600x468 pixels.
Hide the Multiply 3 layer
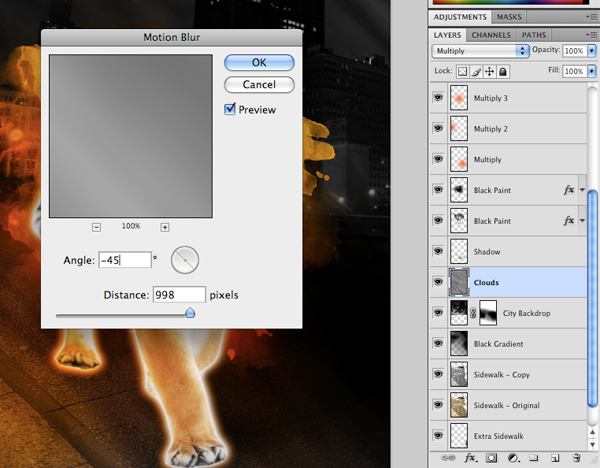pos(438,98)
